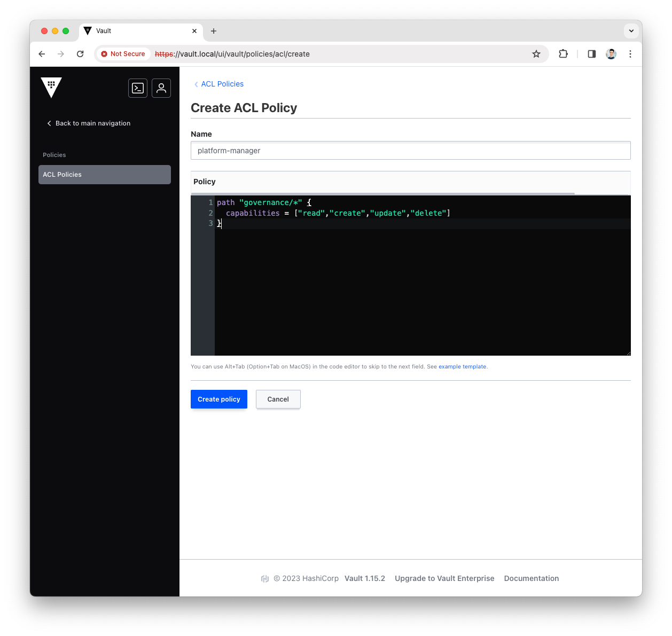Open the Vault CLI console icon
This screenshot has width=672, height=636.
coord(138,88)
